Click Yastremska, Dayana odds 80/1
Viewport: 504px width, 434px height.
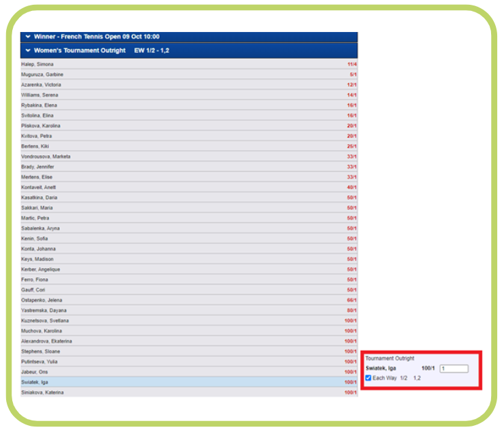click(352, 311)
